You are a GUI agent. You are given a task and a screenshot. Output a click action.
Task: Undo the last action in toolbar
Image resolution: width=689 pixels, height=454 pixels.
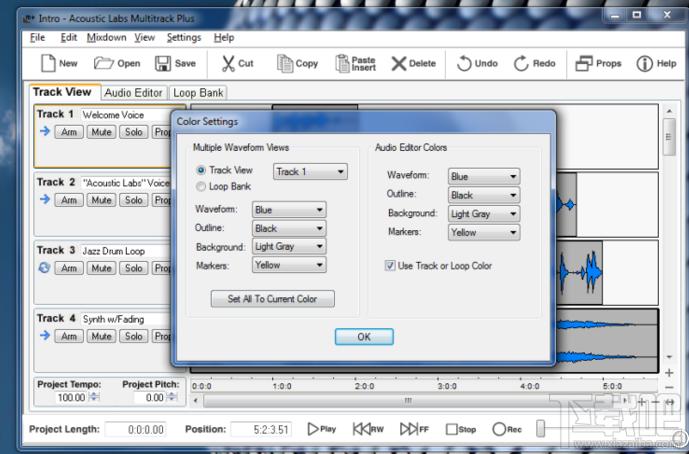point(465,63)
